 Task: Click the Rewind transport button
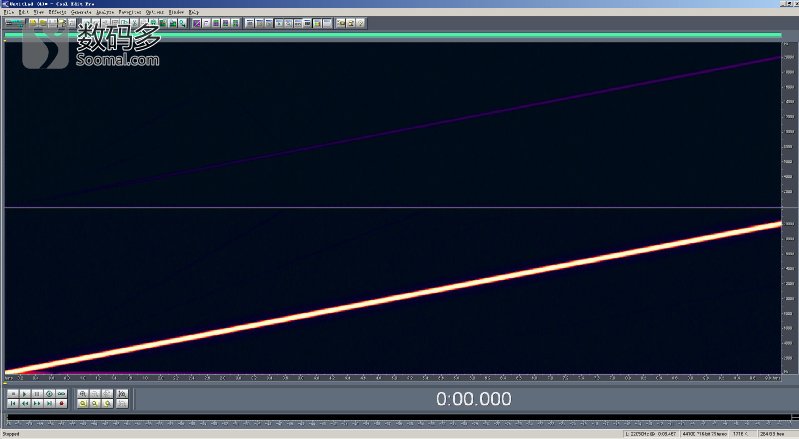24,404
